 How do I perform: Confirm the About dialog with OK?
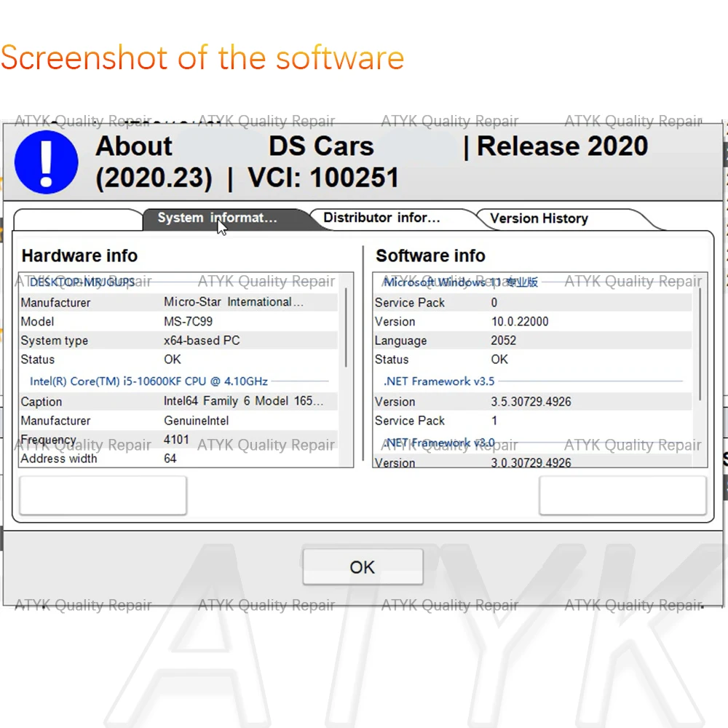(x=363, y=567)
